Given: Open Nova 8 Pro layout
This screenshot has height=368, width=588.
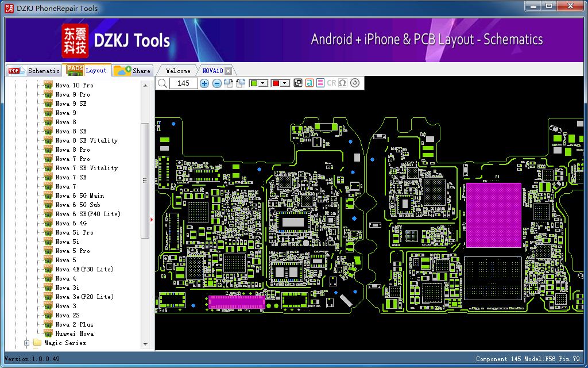Looking at the screenshot, I should [x=72, y=149].
